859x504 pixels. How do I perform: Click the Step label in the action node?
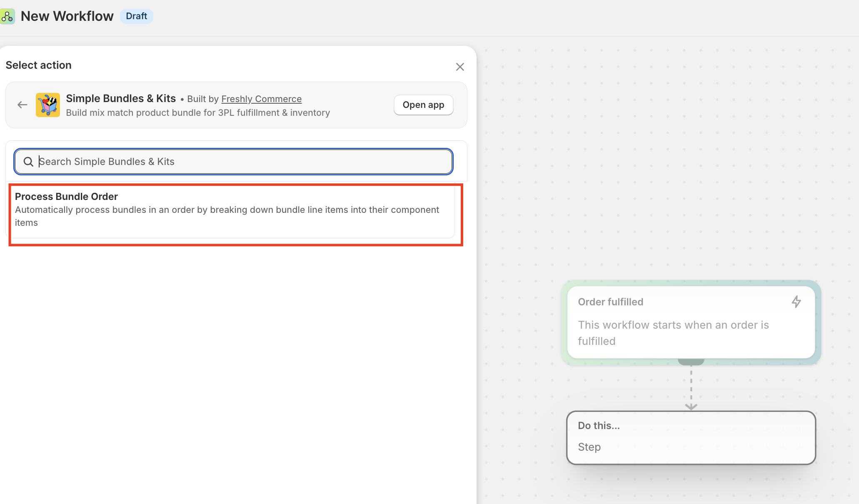coord(589,447)
